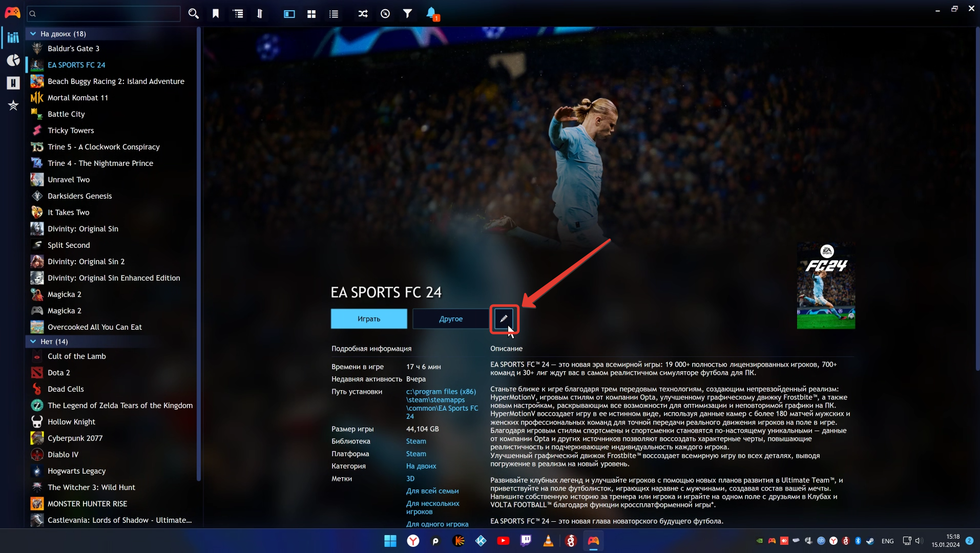Screen dimensions: 980x553
Task: Open Windows Start menu
Action: click(390, 541)
